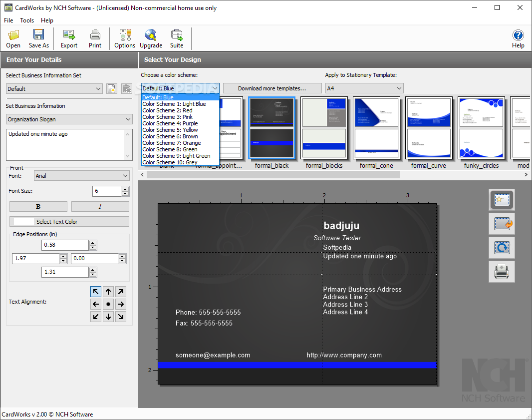Increase the top edge position 0.58

click(x=93, y=243)
